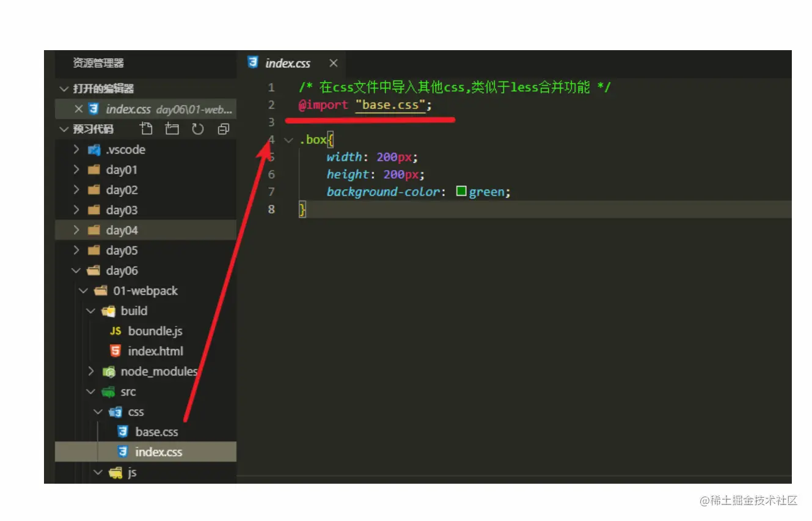Open base.css in the css folder
812x521 pixels.
point(156,432)
